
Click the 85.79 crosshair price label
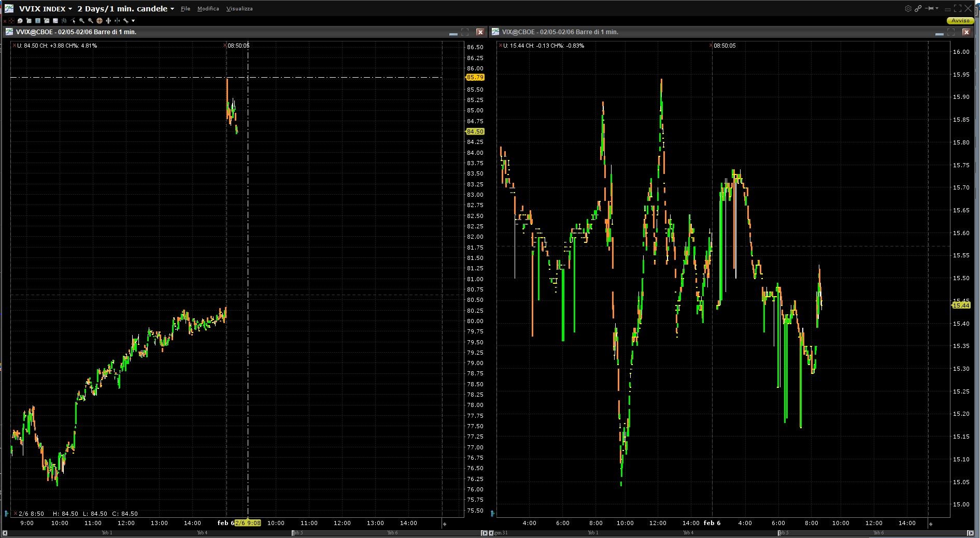[475, 77]
